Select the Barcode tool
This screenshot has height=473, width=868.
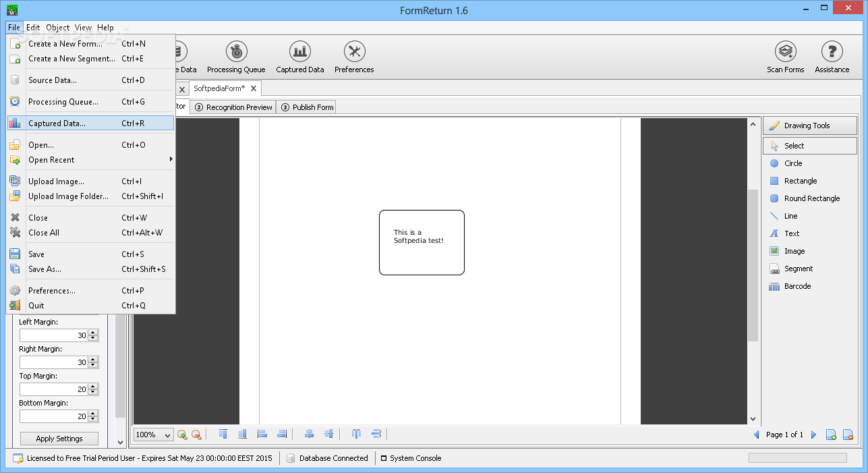click(790, 286)
